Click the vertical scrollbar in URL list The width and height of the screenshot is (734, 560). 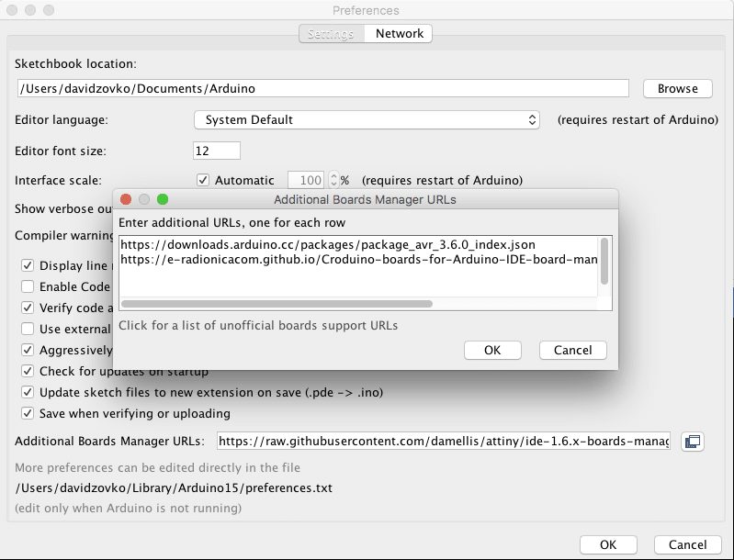click(604, 262)
